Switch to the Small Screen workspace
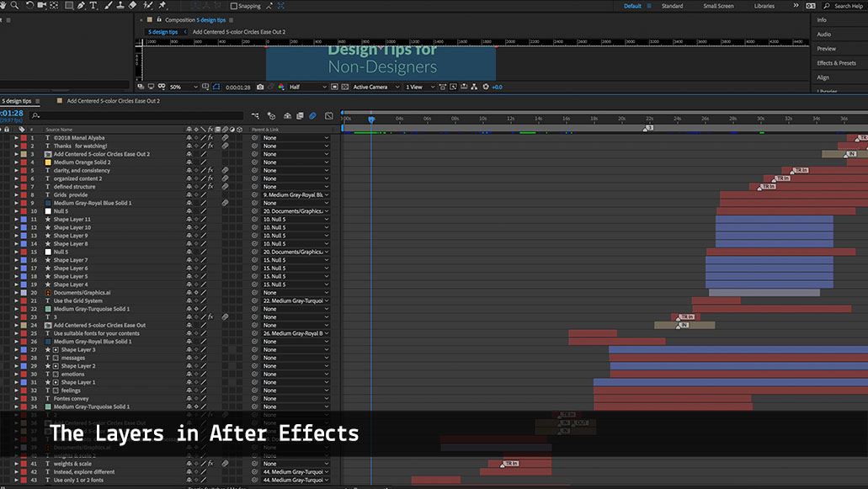Screen dimensions: 868x489 718,6
